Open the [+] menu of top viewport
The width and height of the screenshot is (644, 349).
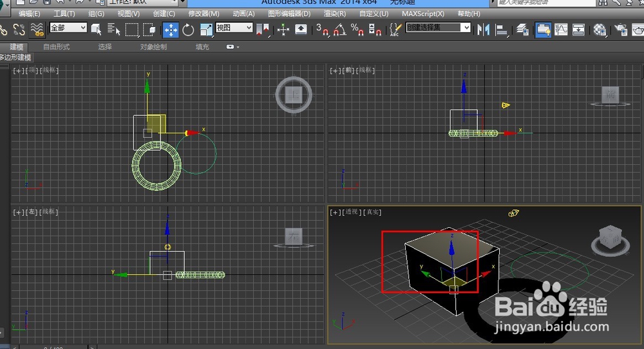(x=17, y=71)
